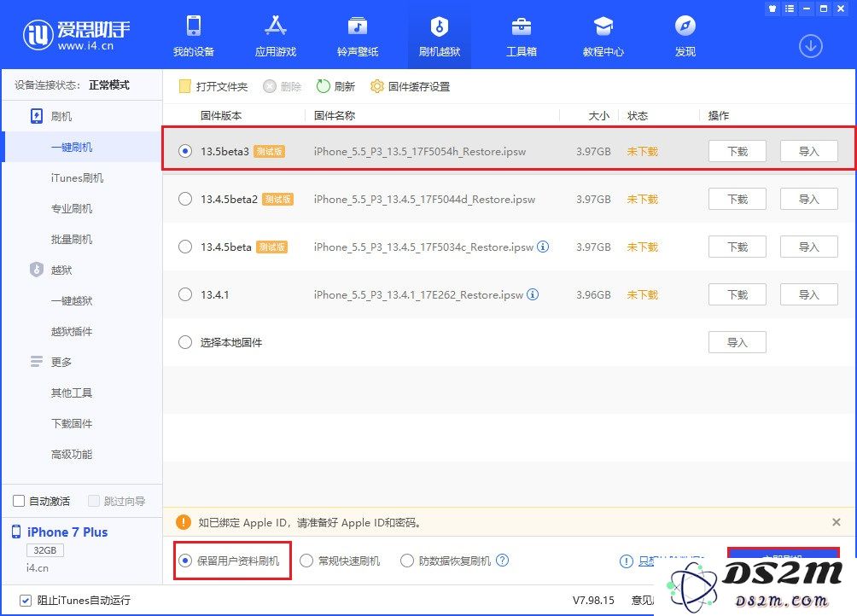Click the orange warning exclamation icon

pos(184,522)
